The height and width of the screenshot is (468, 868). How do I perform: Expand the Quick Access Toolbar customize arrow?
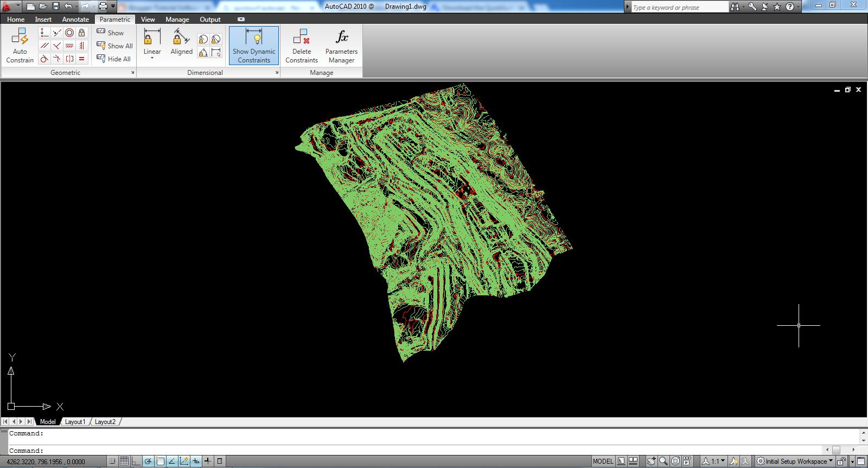click(113, 7)
